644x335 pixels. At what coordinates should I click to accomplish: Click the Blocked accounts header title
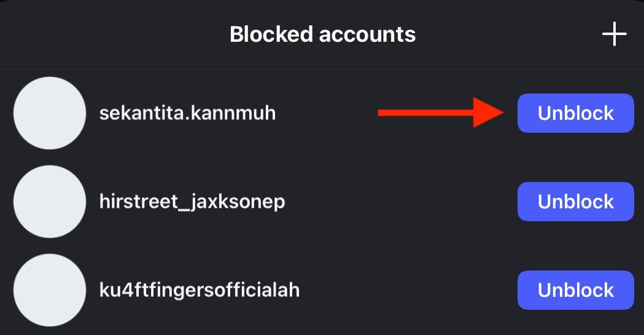pos(322,34)
